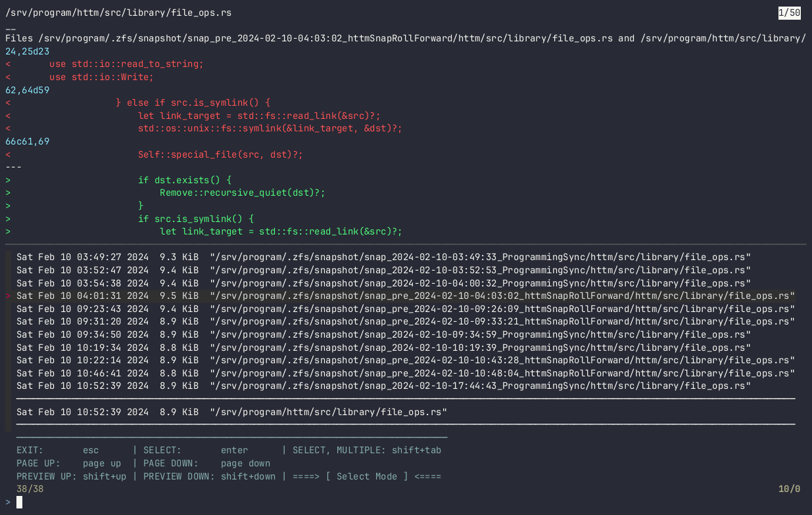Click the "shift+tab" multi-select key hint
This screenshot has height=515, width=812.
pos(416,451)
